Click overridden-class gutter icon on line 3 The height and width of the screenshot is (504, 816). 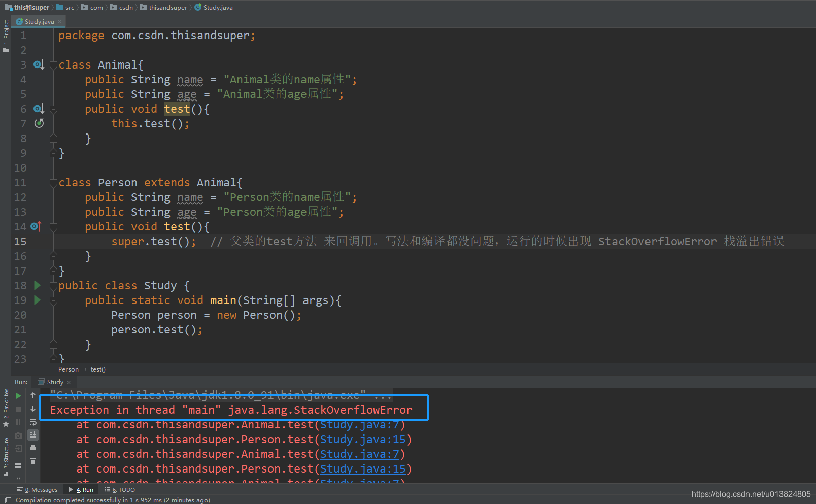[39, 65]
